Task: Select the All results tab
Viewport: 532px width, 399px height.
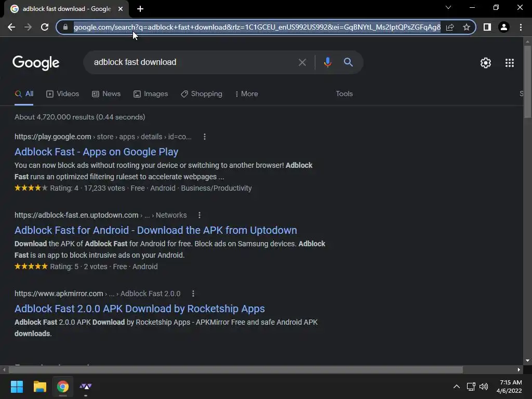Action: [24, 94]
